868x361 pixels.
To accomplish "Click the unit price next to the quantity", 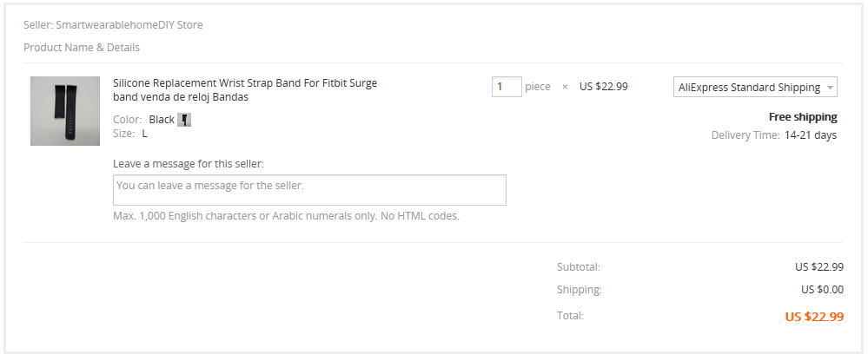I will pos(603,87).
